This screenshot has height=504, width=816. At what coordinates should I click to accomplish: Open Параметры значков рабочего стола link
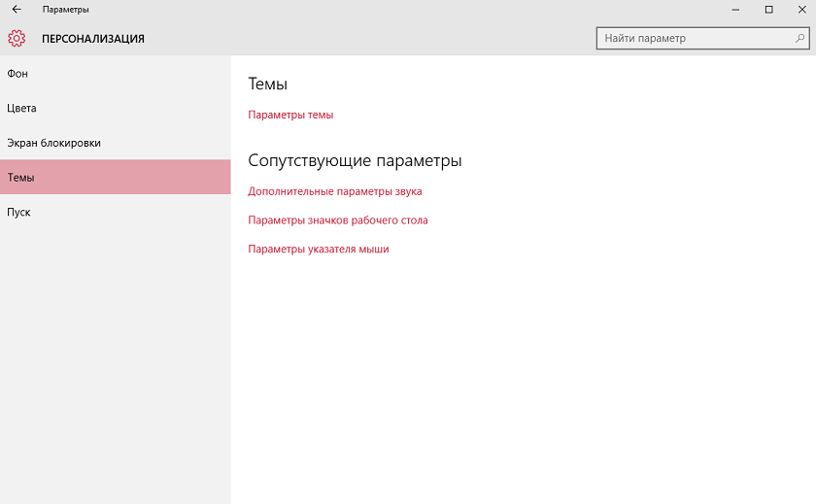(x=338, y=220)
